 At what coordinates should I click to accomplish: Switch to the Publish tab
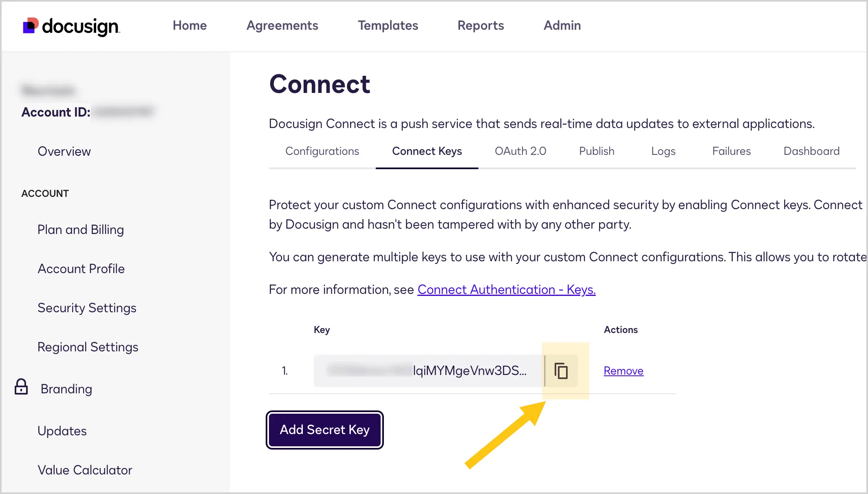click(597, 151)
